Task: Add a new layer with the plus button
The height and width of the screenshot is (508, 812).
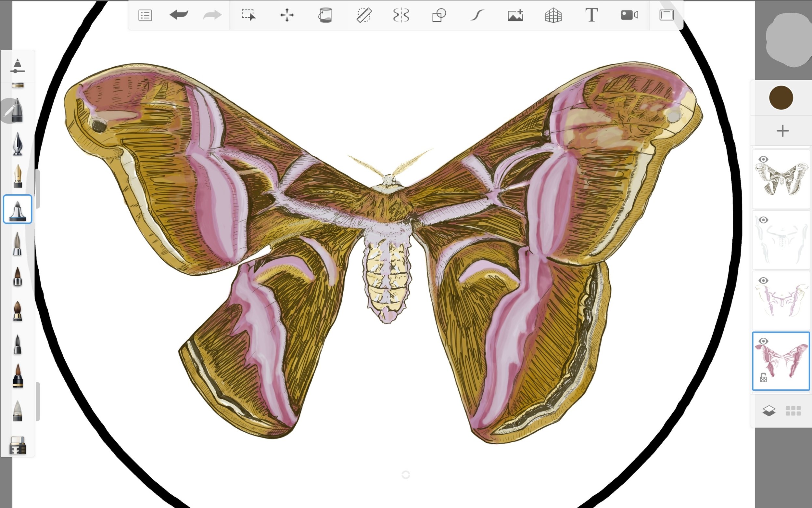Action: pos(782,131)
